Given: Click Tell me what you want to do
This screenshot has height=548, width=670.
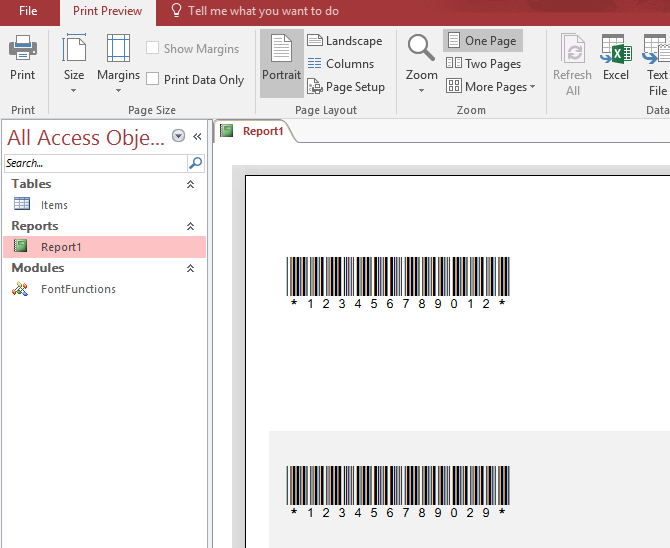Looking at the screenshot, I should pyautogui.click(x=263, y=11).
